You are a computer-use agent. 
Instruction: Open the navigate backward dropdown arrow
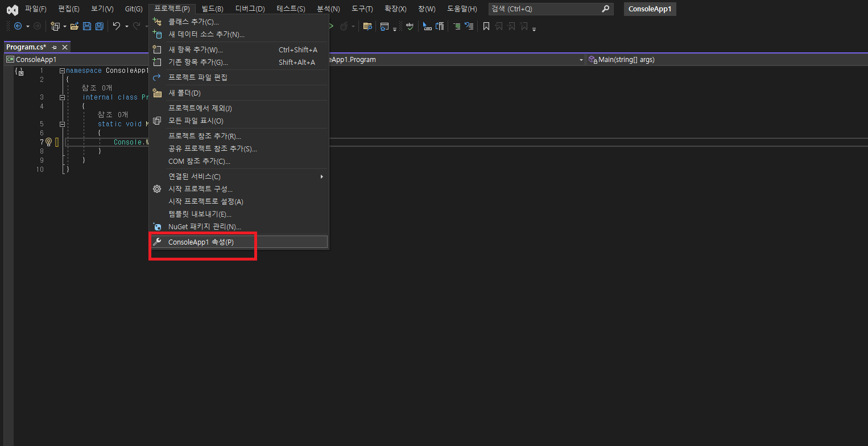coord(28,26)
